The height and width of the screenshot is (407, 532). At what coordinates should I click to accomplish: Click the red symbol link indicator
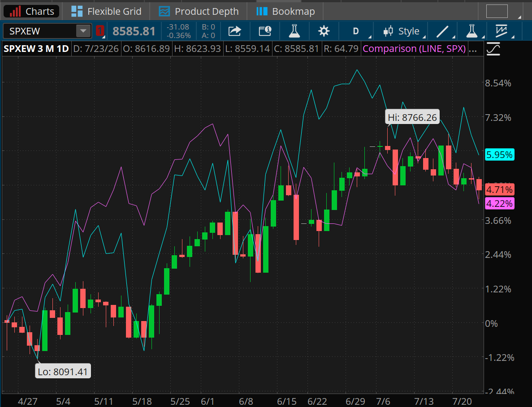[x=100, y=31]
